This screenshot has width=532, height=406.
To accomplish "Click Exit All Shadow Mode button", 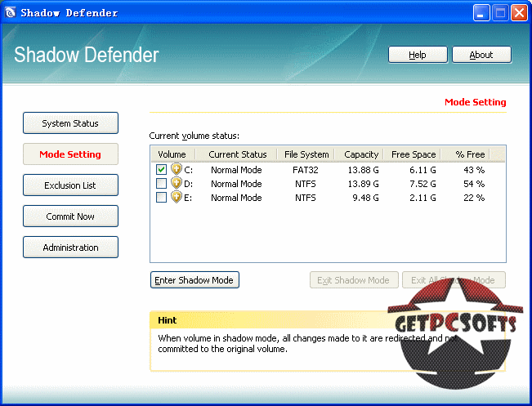I will pyautogui.click(x=454, y=280).
